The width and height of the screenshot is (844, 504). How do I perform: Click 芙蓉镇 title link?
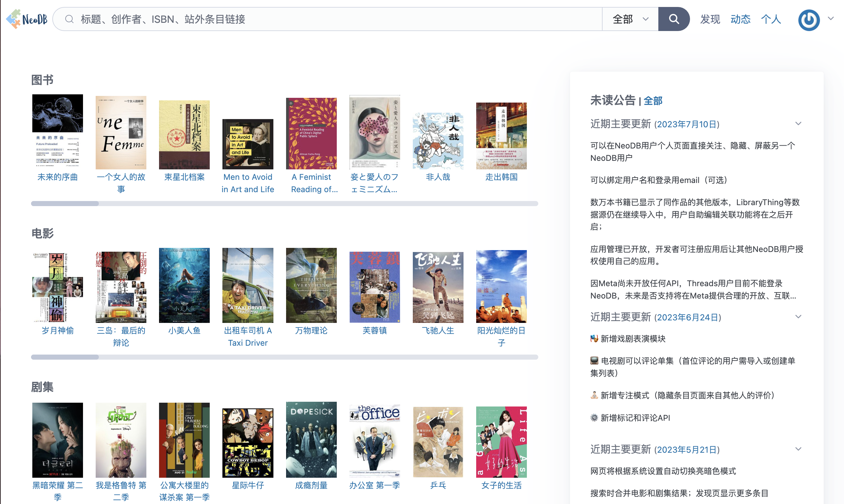click(374, 331)
